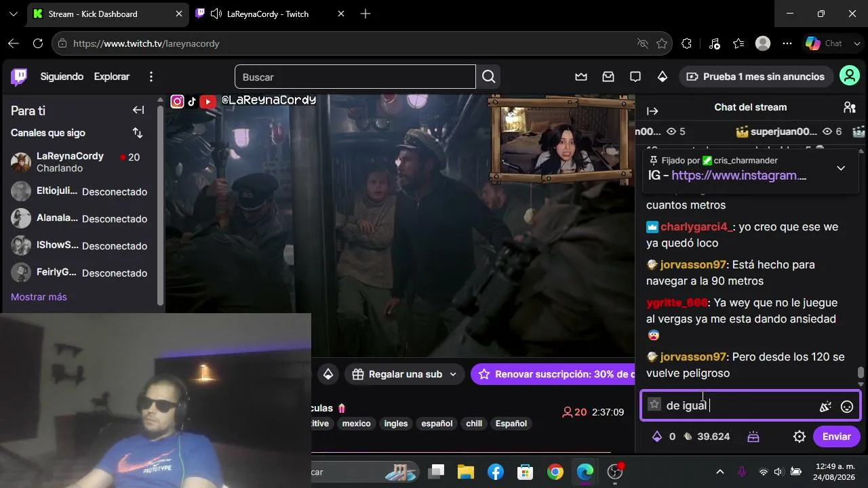Go back with browser back arrow
868x488 pixels.
pos(14,43)
